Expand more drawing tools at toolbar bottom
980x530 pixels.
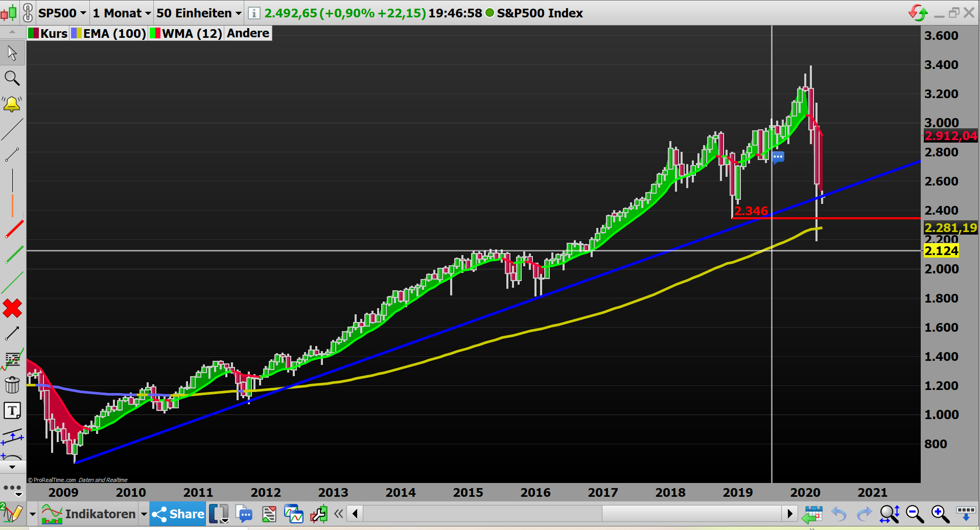pos(12,467)
